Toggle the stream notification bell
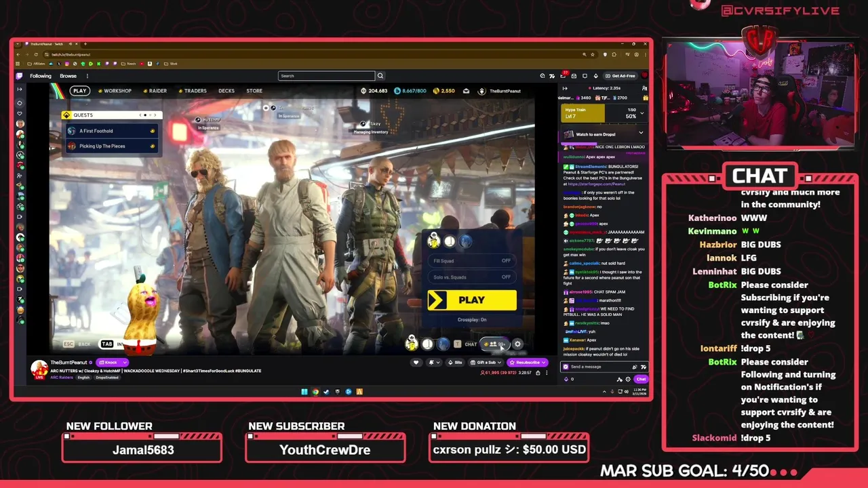 435,363
